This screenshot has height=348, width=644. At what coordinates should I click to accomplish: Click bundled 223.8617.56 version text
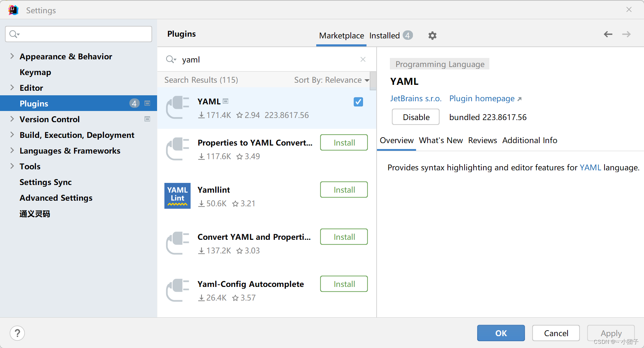coord(488,117)
